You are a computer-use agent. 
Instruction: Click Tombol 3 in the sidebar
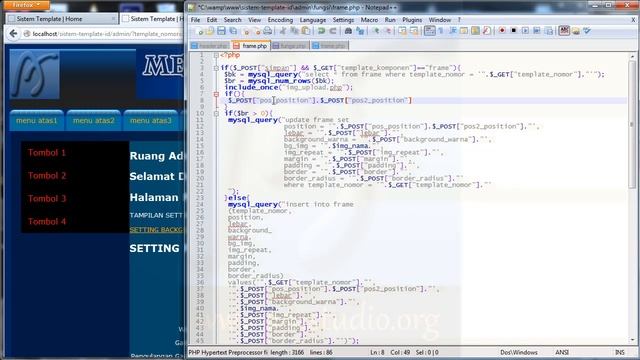tap(47, 198)
